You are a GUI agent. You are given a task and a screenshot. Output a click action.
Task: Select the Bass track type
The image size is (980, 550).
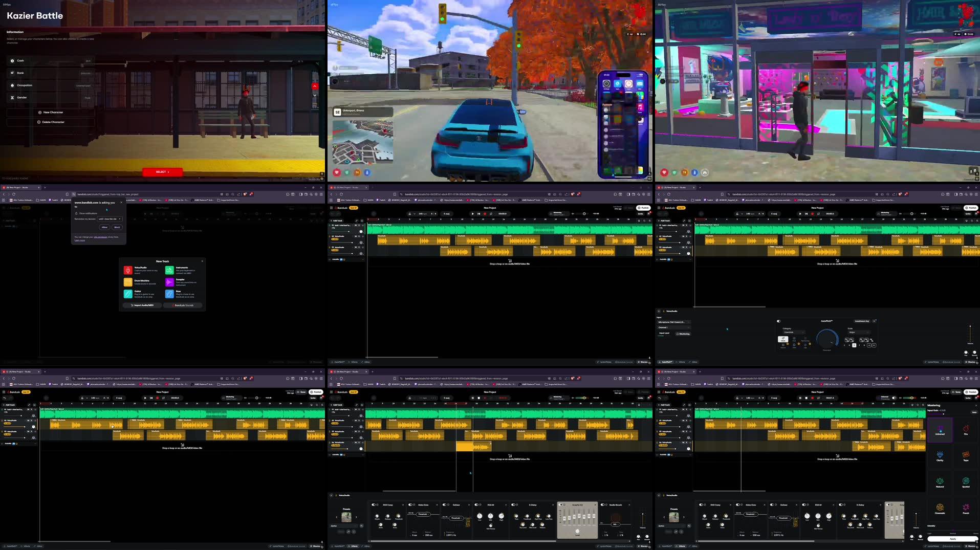click(x=169, y=294)
